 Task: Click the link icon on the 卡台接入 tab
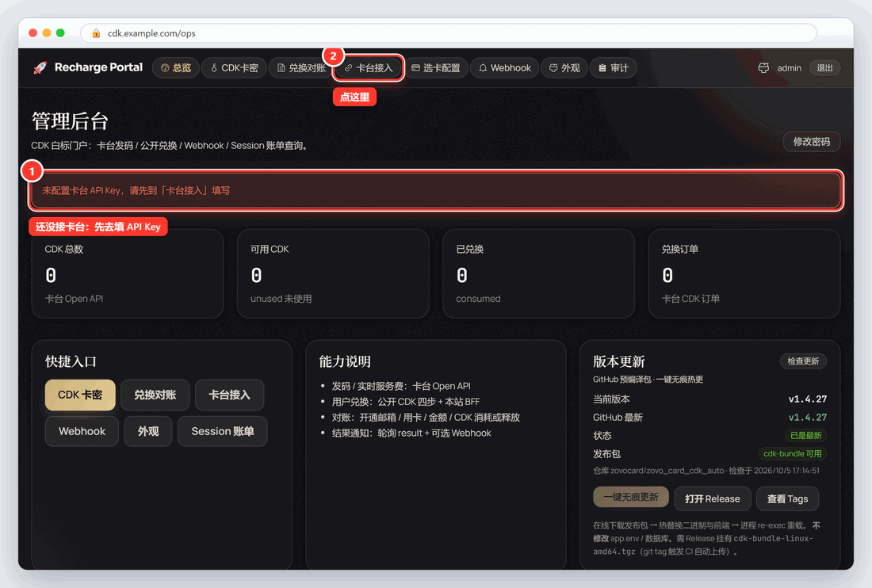pyautogui.click(x=348, y=68)
